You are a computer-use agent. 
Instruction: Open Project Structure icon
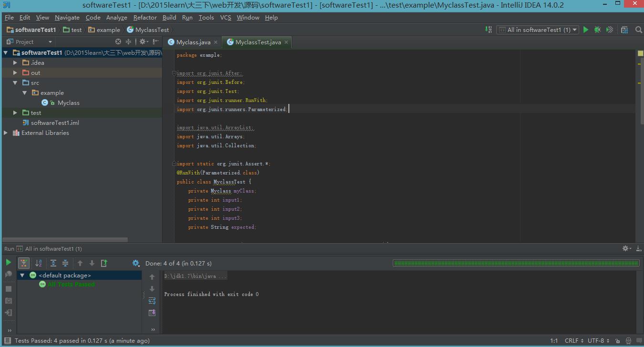point(624,30)
